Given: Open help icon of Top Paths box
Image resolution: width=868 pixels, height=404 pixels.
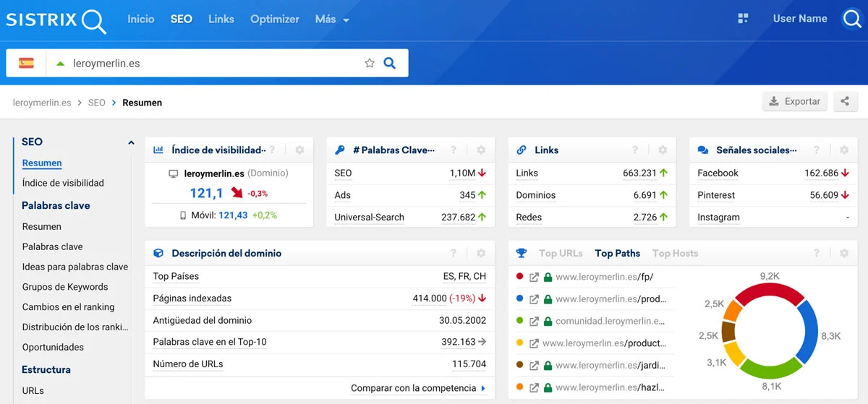Looking at the screenshot, I should point(816,254).
